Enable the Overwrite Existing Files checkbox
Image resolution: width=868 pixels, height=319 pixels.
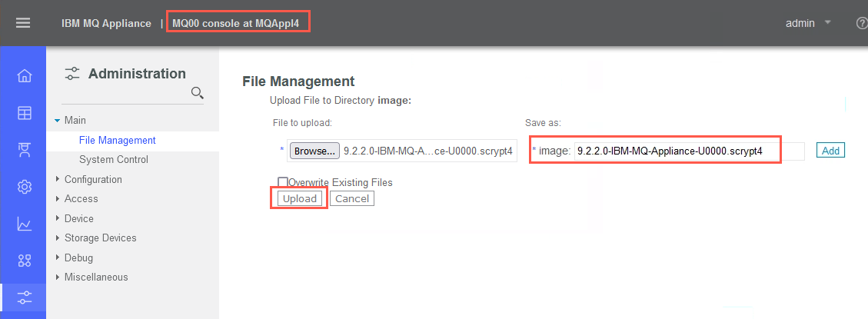[282, 181]
